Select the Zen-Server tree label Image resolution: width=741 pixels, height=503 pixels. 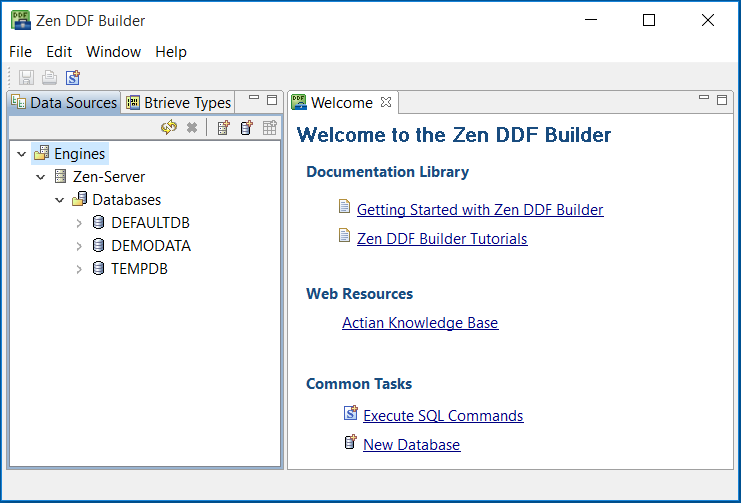coord(109,176)
